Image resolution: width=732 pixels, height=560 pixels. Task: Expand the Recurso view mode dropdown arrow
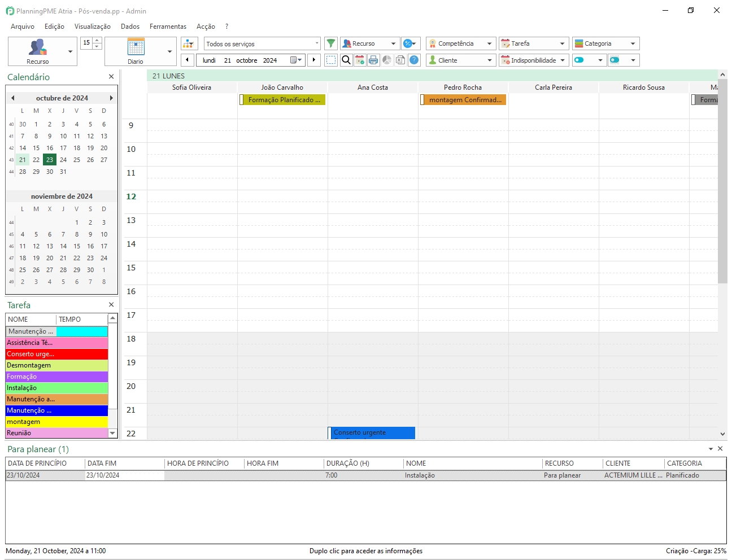tap(70, 51)
